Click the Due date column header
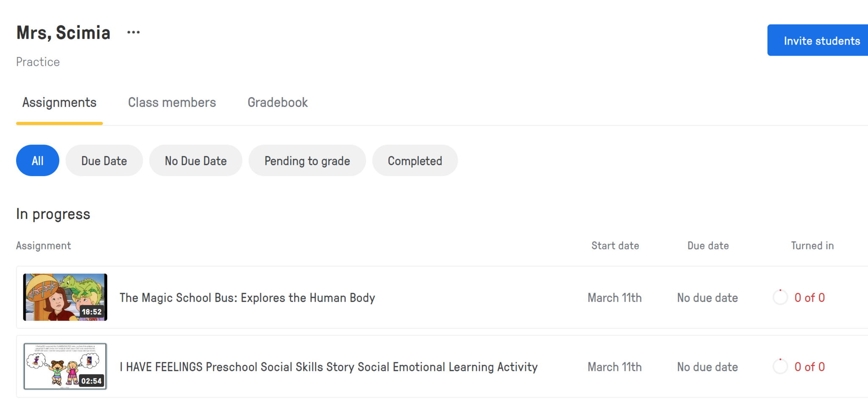 [708, 246]
